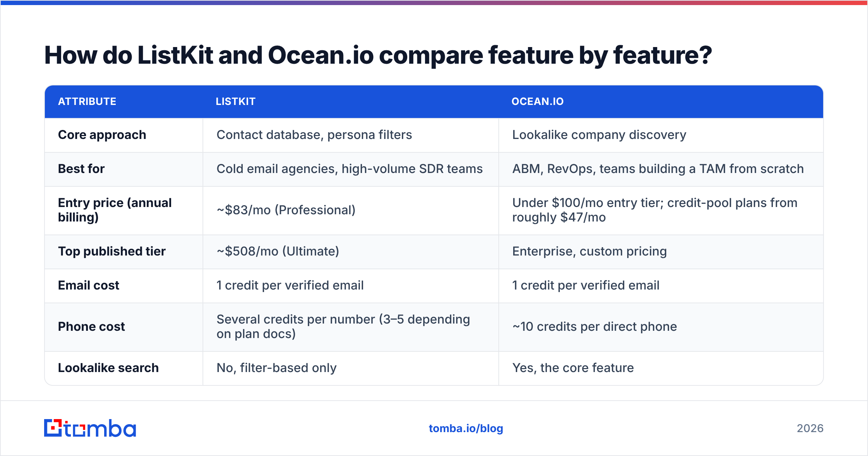Select 'Several credits per number' cell
868x456 pixels.
(x=343, y=327)
